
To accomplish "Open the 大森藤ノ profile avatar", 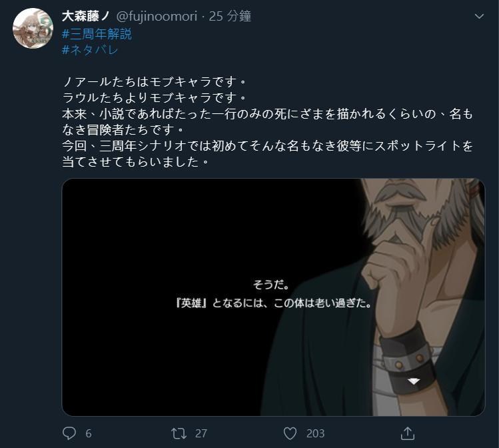I will (33, 28).
